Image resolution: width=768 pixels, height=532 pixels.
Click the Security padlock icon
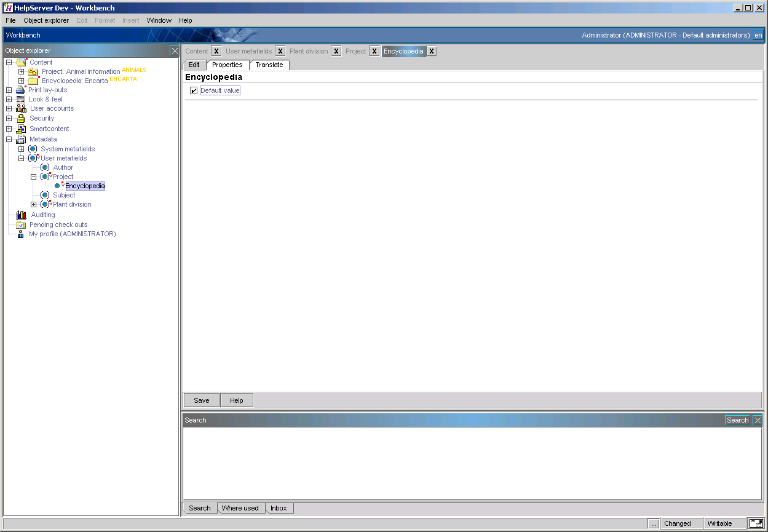coord(21,118)
